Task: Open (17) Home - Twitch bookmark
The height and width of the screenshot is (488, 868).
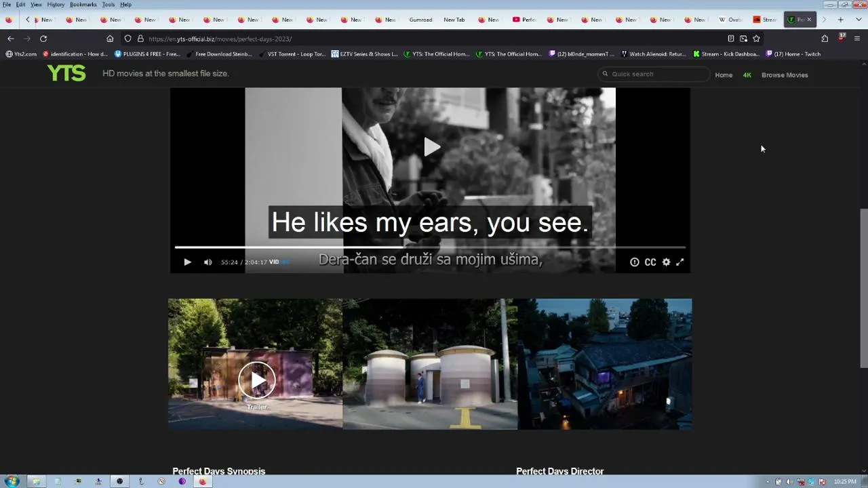Action: pyautogui.click(x=793, y=54)
